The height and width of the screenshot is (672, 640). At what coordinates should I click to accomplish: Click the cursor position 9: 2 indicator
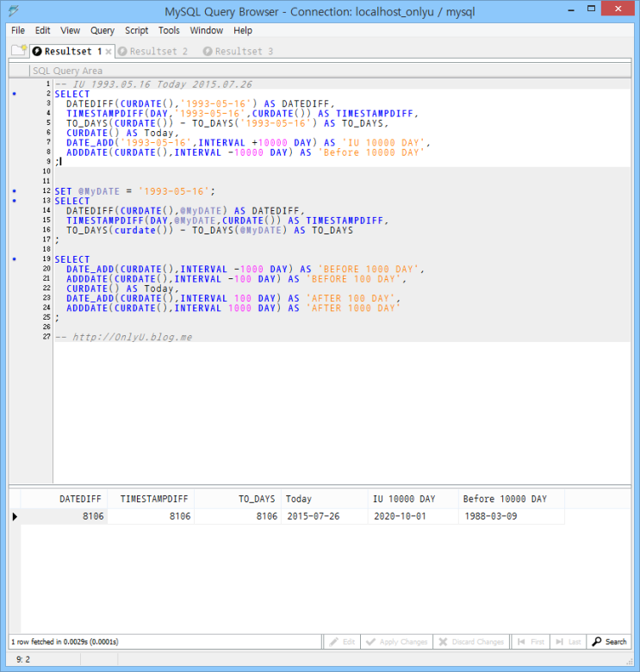click(23, 659)
